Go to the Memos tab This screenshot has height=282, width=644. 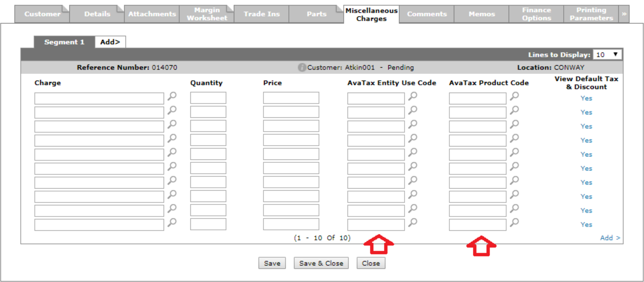481,14
